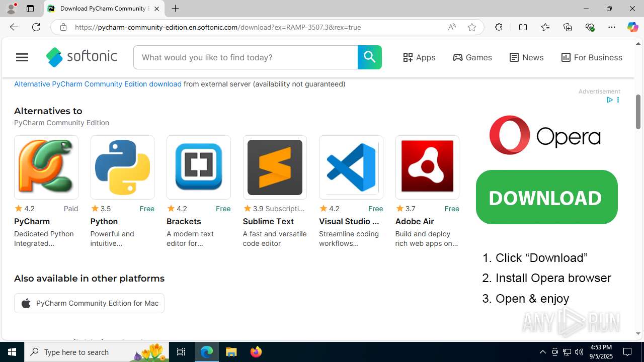The height and width of the screenshot is (362, 644).
Task: Click the AdChoices triangle icon
Action: 609,100
